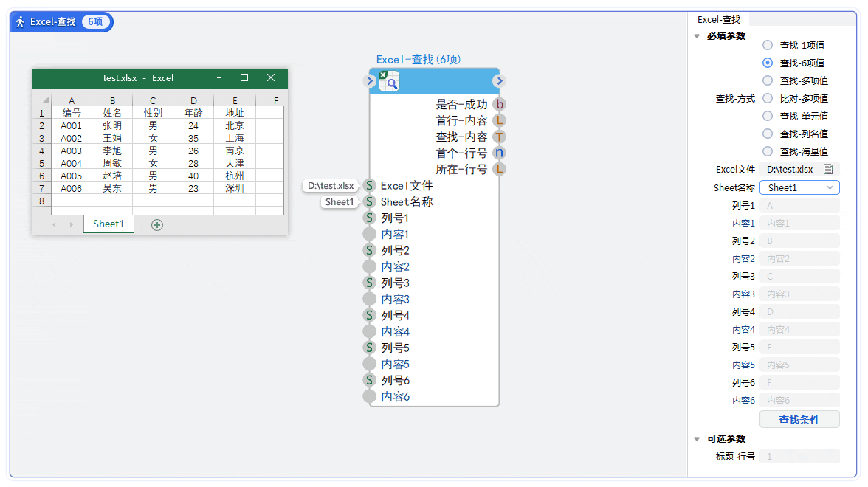Click the 查找-内容 T output port
Image resolution: width=868 pixels, height=487 pixels.
[x=500, y=137]
